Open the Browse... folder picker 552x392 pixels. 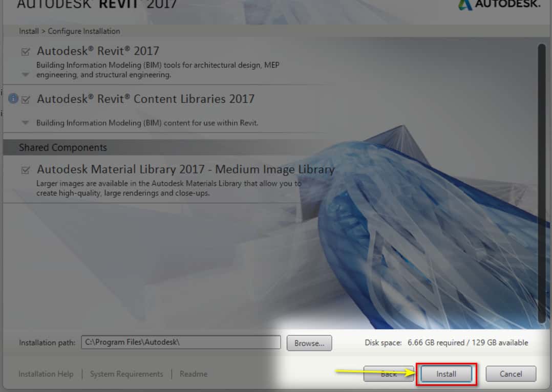click(309, 343)
